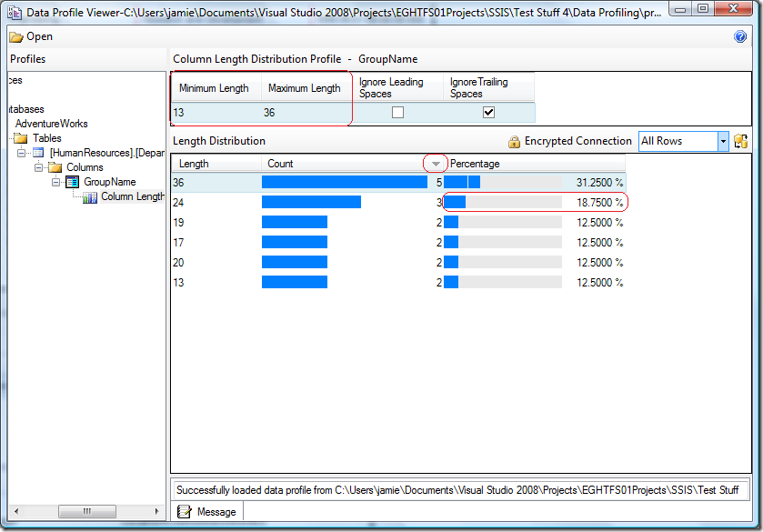Screen dimensions: 763x532
Task: Enable the Ignore Leading Spaces checkbox
Action: point(397,113)
